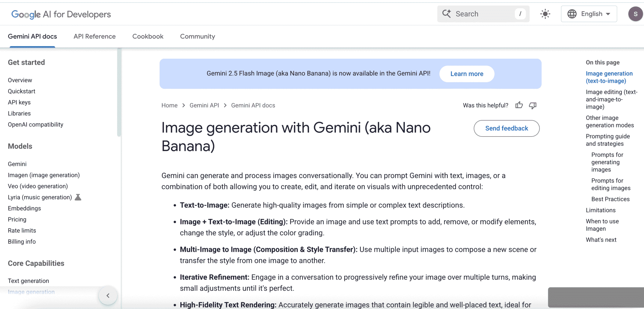Toggle the light/dark theme sun icon
Screen dimensions: 644x309
click(545, 14)
